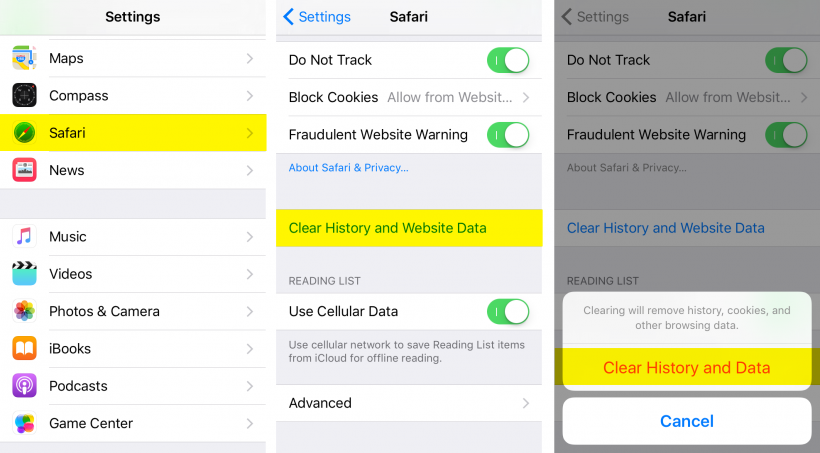Viewport: 820px width, 453px height.
Task: Disable Fraudulent Website Warning in middle panel
Action: pos(508,134)
